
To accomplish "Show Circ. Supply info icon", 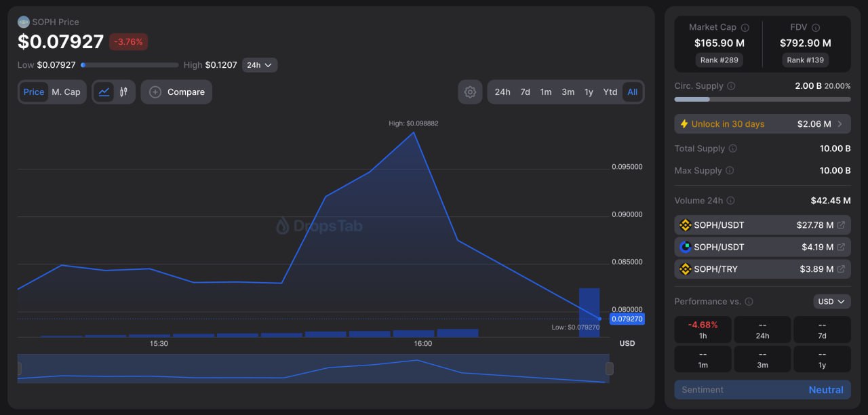I will tap(732, 86).
